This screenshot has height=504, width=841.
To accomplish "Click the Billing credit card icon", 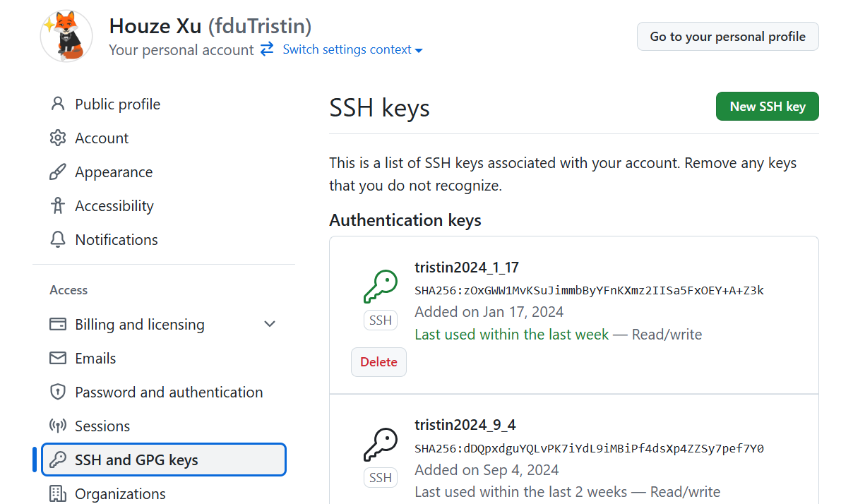I will (58, 325).
